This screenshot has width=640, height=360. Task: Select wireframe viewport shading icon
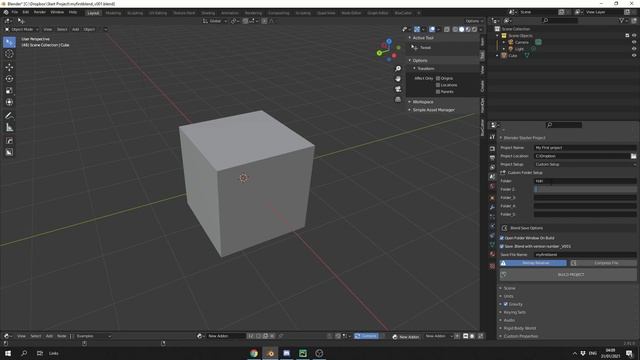(x=455, y=29)
